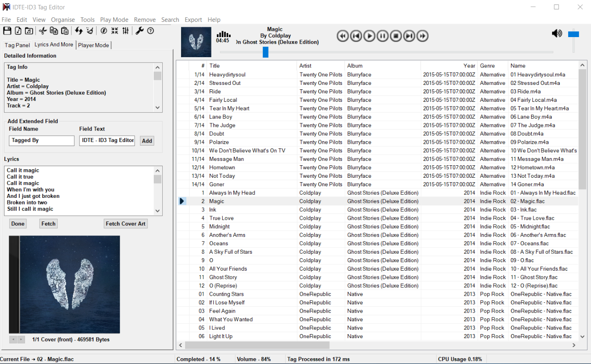Viewport: 591px width, 364px height.
Task: Click the large cover art image
Action: 64,285
